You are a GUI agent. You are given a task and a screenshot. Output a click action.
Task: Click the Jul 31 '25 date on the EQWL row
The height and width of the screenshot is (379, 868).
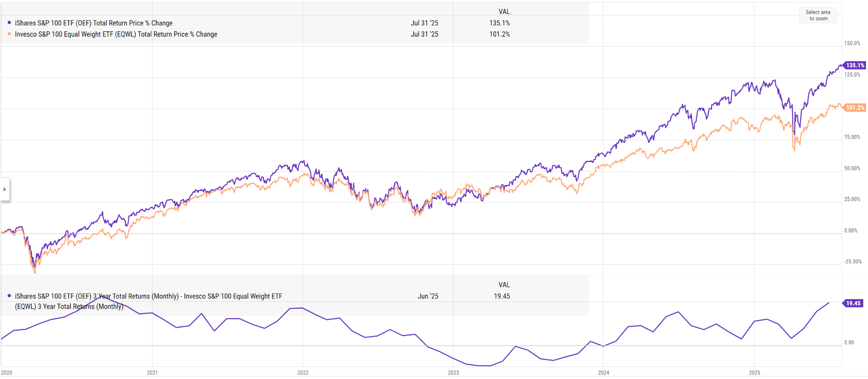[x=425, y=34]
